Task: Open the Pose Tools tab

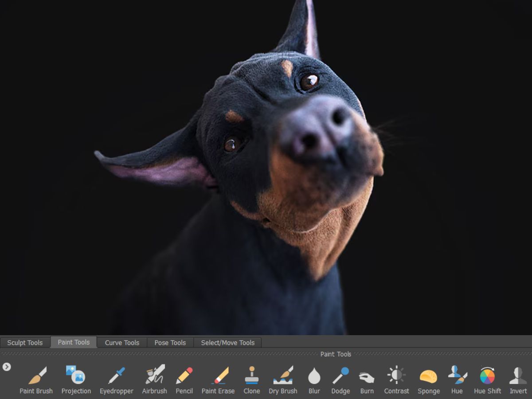Action: [170, 343]
